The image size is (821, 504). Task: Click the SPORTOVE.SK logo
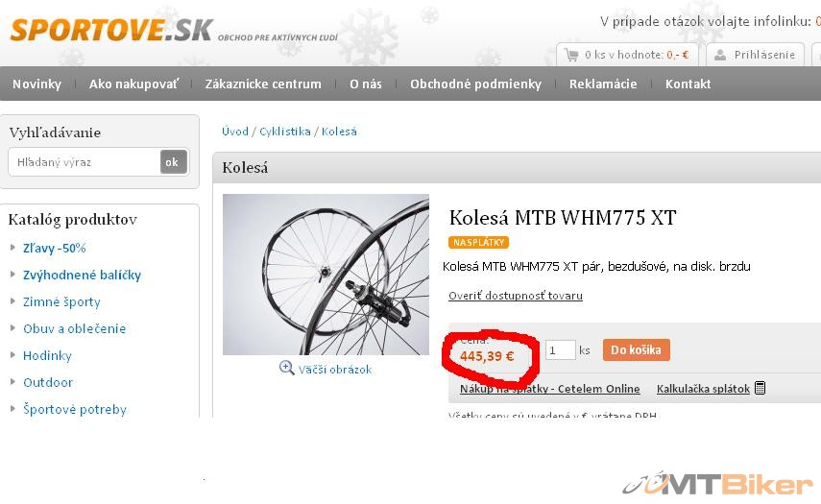tap(111, 30)
